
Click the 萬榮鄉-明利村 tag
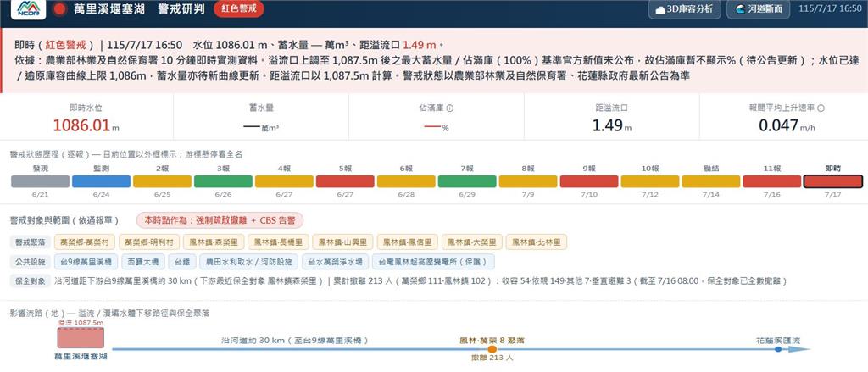(149, 242)
